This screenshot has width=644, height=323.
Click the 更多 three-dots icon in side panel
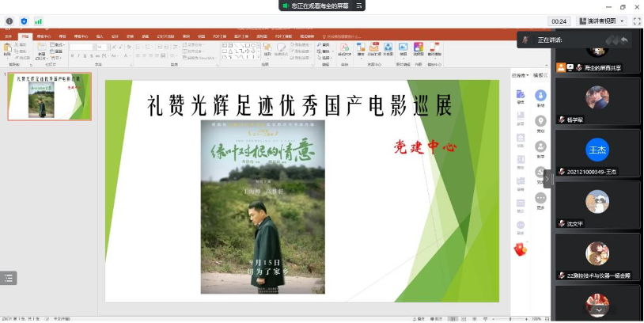tap(541, 198)
